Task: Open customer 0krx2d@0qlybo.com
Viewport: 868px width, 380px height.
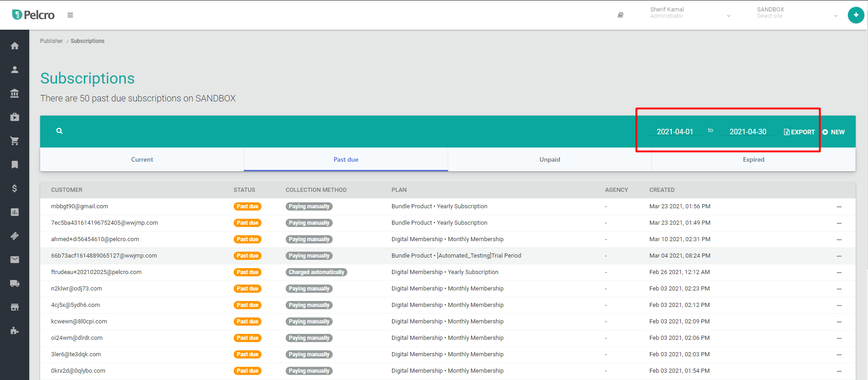Action: coord(78,371)
